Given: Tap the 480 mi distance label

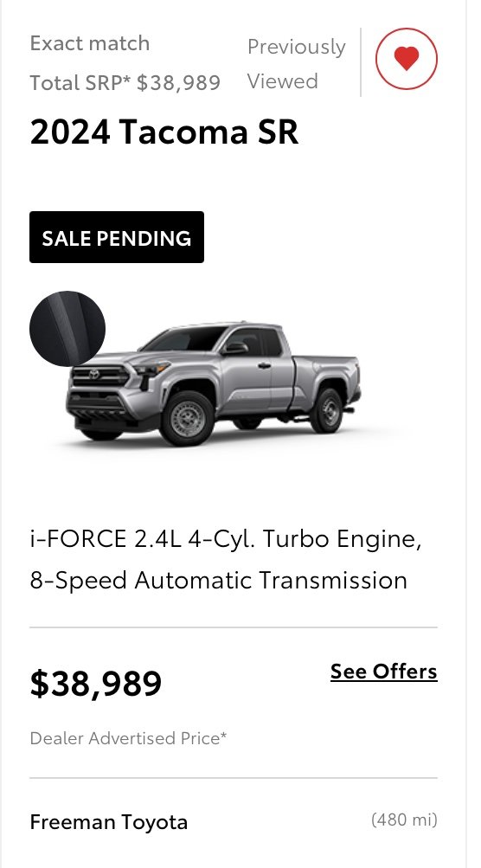Looking at the screenshot, I should (x=404, y=820).
